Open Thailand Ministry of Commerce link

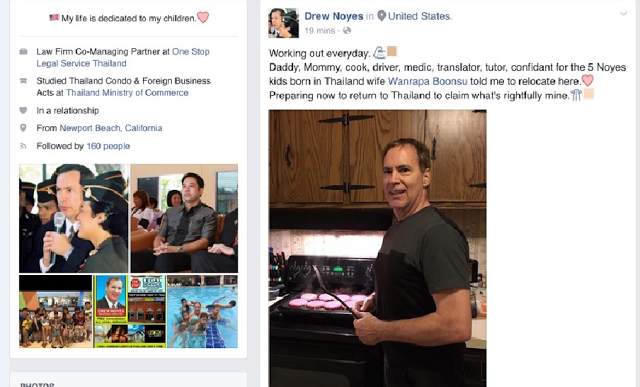127,93
